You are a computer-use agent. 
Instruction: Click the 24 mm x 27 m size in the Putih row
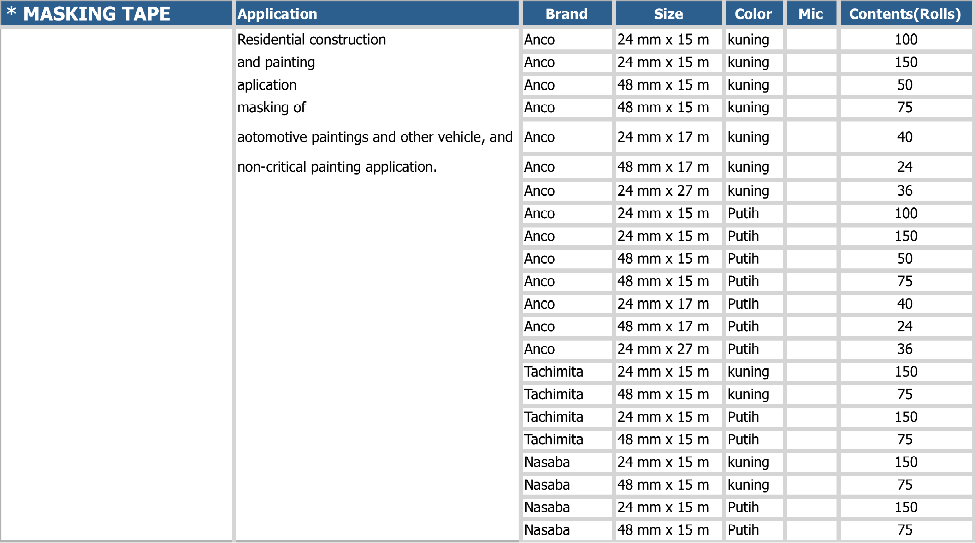click(x=663, y=349)
